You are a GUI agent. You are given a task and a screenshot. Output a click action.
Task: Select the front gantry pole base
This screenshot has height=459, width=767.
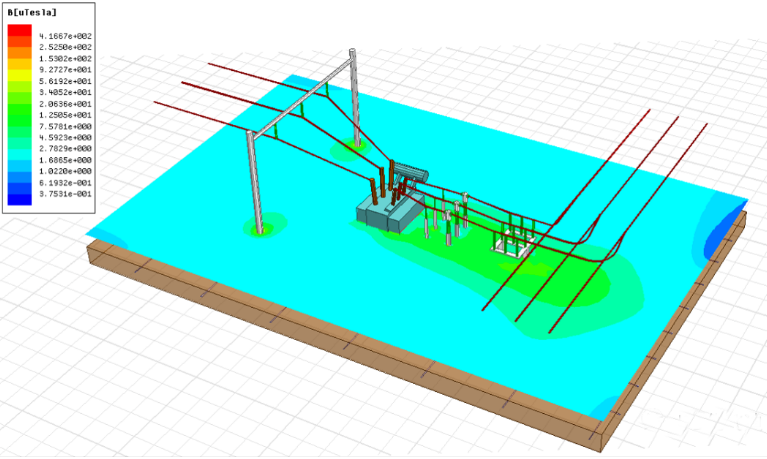260,229
